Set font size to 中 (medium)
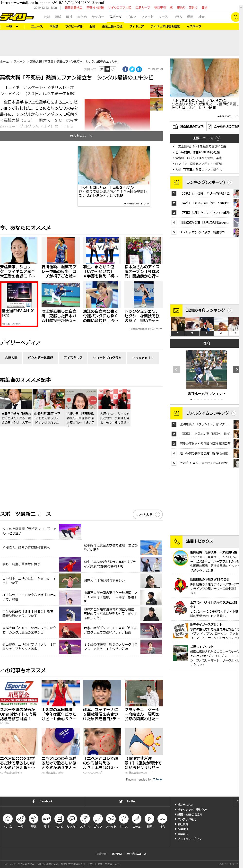Image resolution: width=243 pixels, height=868 pixels. [107, 69]
